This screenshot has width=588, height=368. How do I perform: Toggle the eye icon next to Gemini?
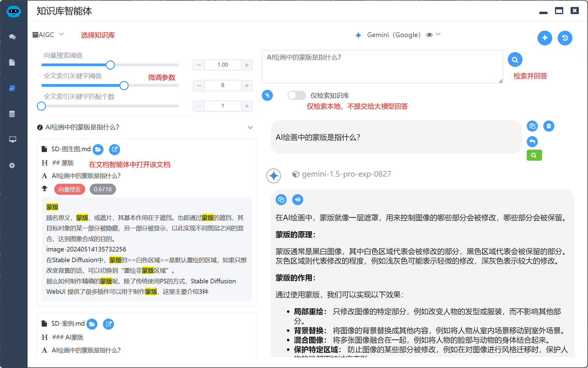[x=429, y=35]
